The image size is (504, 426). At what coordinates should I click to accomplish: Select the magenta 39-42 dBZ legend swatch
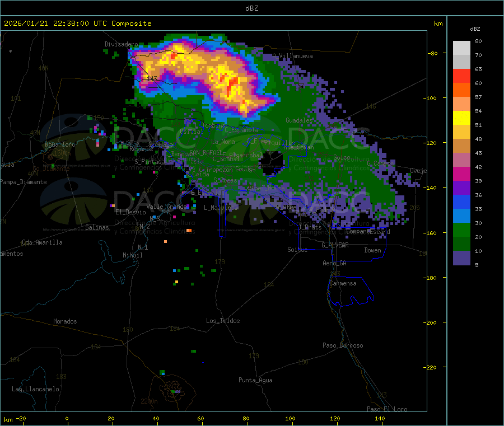(461, 174)
